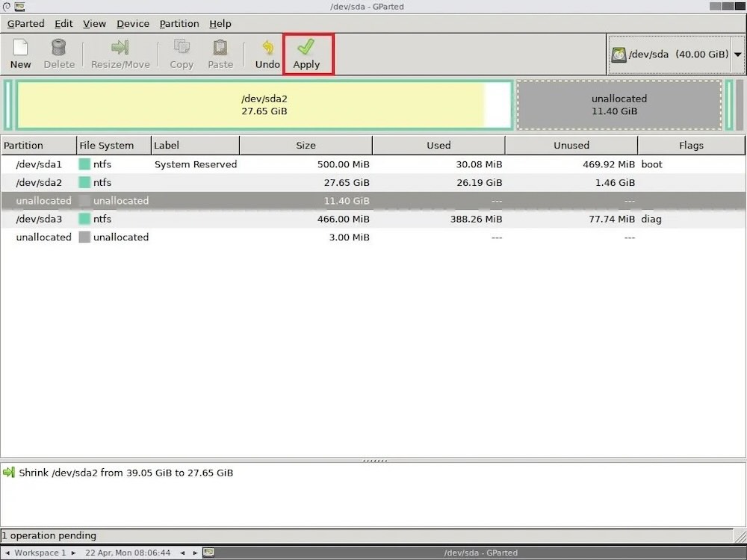Open the GParted menu
Viewport: 747px width, 560px height.
[26, 24]
